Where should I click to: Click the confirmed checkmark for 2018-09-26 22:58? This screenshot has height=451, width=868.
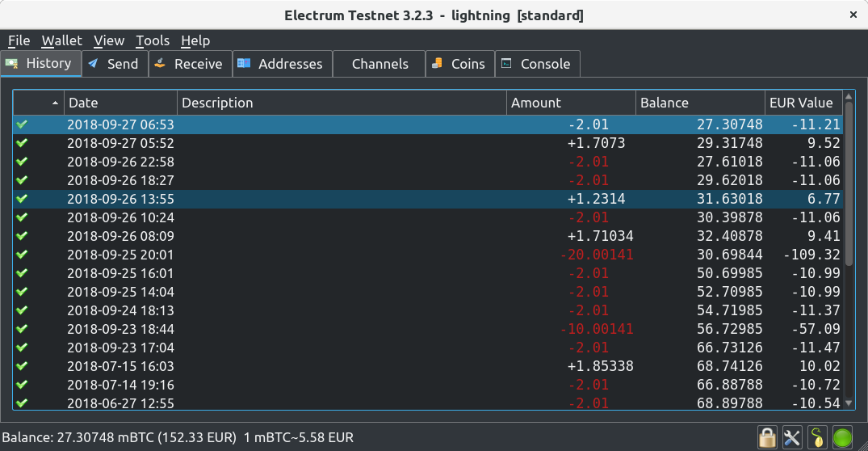click(22, 161)
